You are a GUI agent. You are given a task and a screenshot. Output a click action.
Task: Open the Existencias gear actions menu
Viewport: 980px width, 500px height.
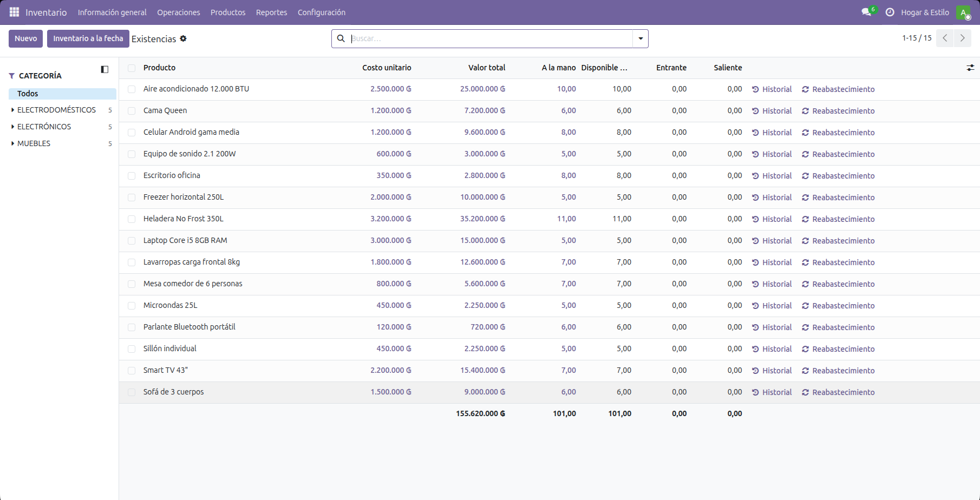[x=184, y=38]
